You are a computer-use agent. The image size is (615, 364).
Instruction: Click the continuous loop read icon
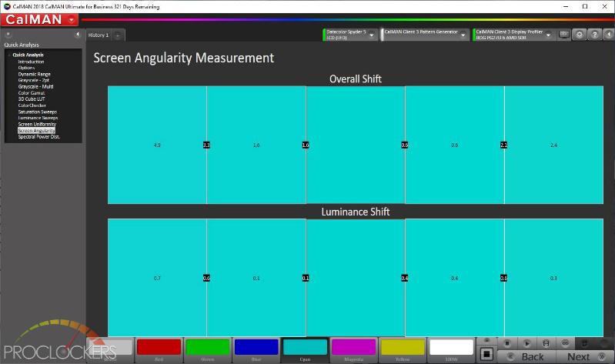tap(565, 343)
